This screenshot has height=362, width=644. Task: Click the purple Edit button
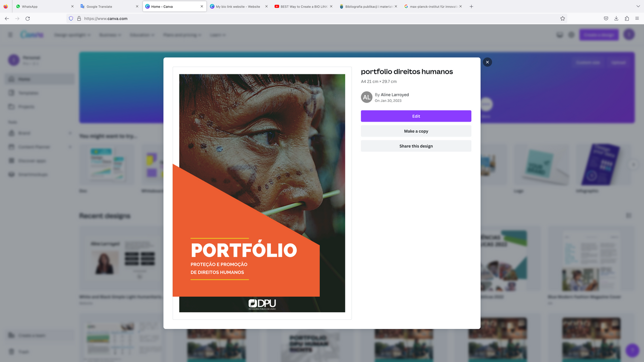tap(416, 116)
